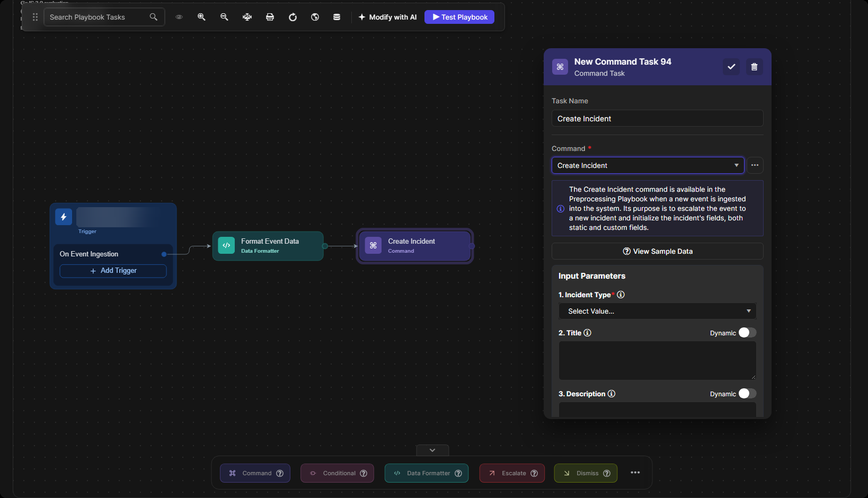This screenshot has height=498, width=868.
Task: Click the info icon beside Description
Action: 612,394
